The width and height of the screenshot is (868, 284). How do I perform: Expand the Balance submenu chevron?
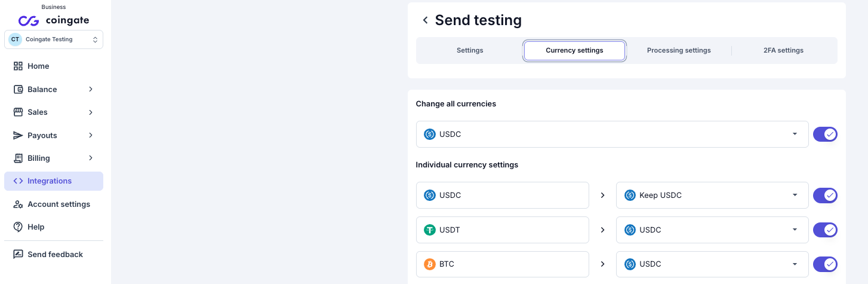click(91, 89)
